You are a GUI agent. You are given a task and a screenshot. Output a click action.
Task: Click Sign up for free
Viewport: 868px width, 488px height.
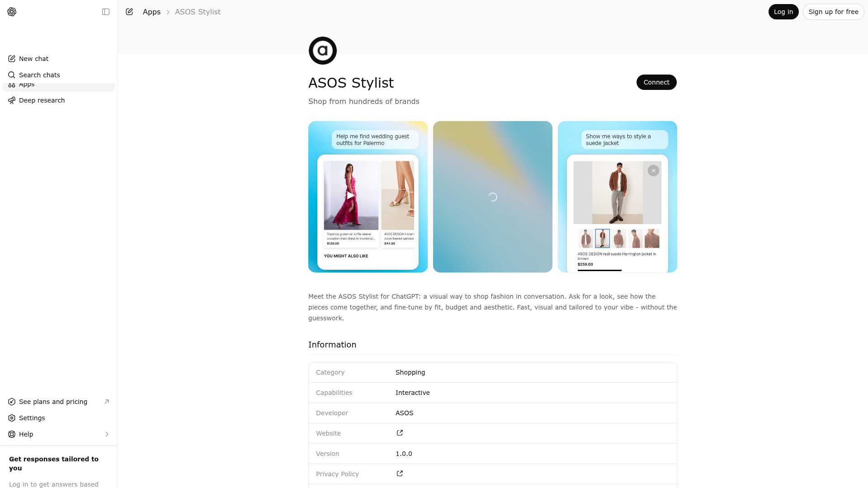coord(833,12)
